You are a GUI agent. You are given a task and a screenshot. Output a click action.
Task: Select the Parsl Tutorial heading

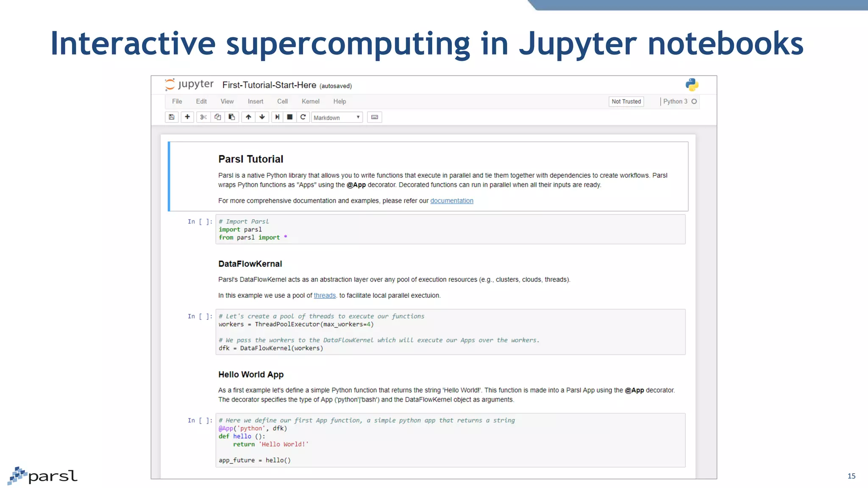[251, 159]
